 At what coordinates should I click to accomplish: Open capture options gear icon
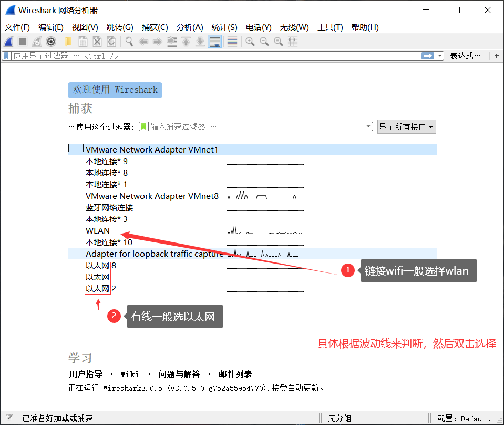[51, 42]
